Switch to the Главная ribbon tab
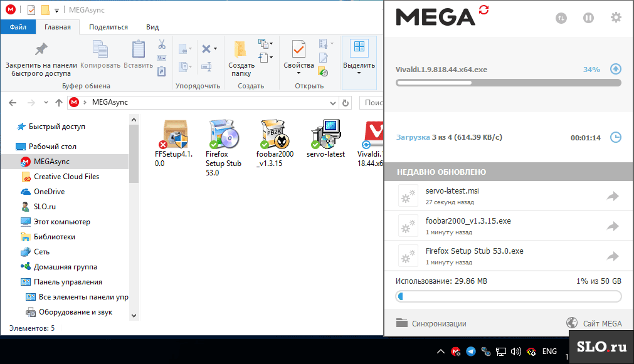Viewport: 634px width, 364px height. [x=58, y=27]
